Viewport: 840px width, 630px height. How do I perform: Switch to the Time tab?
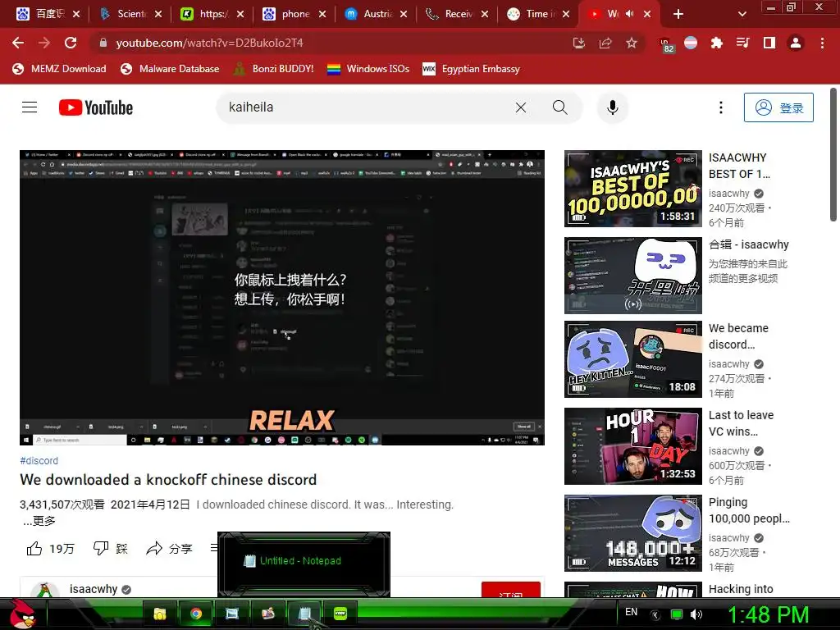540,15
